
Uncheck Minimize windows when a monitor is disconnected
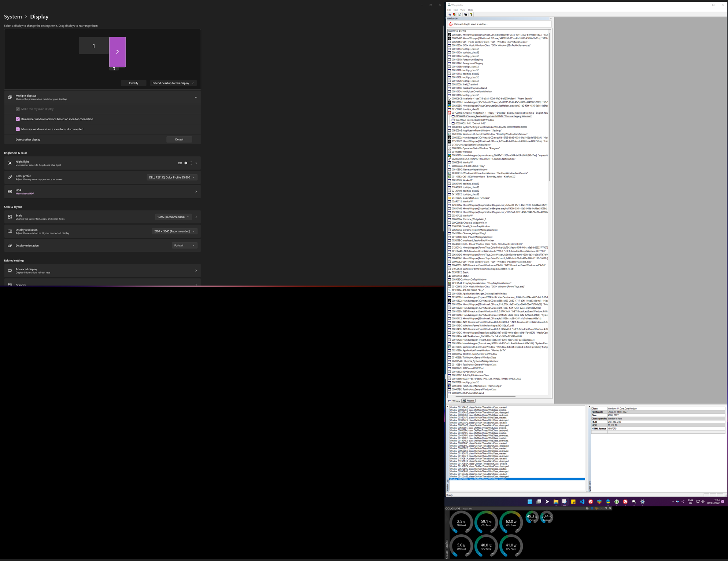click(18, 129)
